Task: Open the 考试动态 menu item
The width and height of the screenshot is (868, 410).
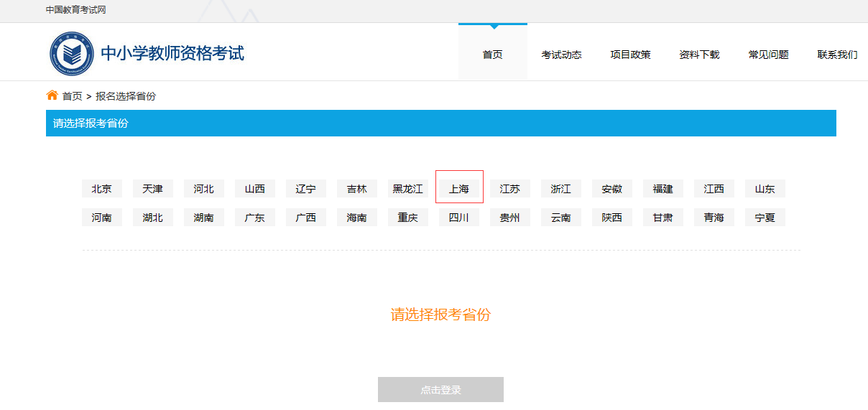Action: click(561, 55)
